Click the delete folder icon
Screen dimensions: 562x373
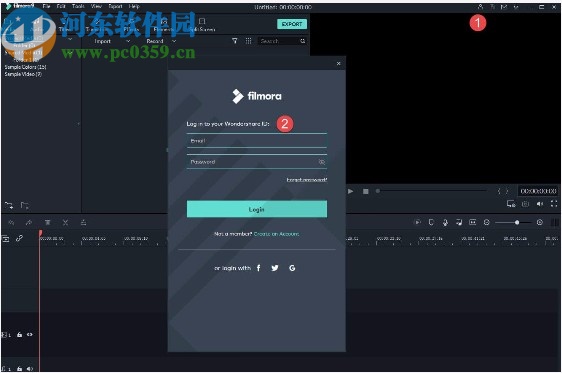point(24,205)
